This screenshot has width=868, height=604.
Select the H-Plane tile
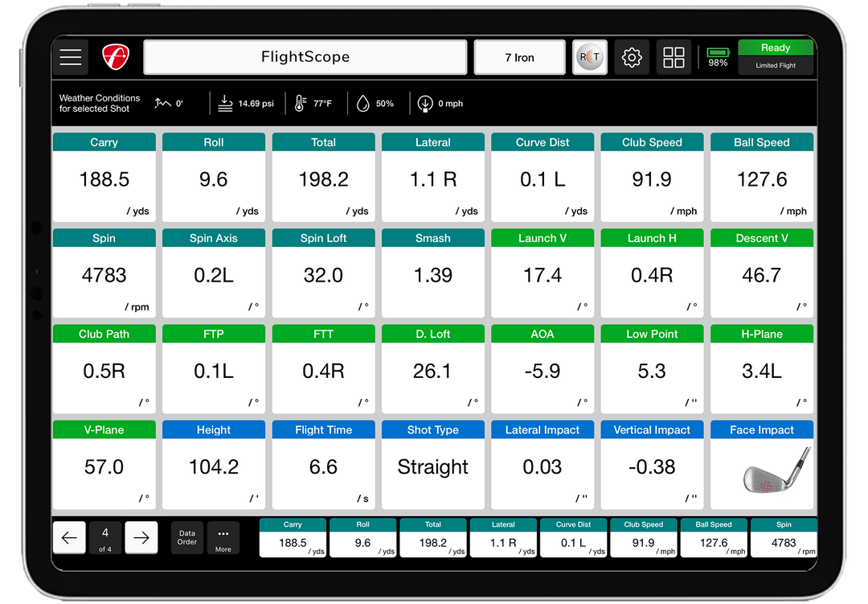point(762,369)
